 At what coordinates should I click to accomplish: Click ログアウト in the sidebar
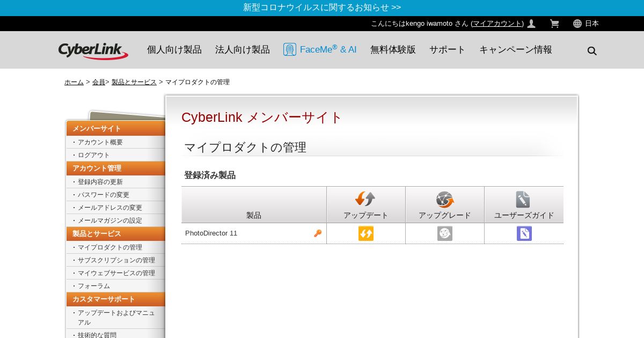tap(94, 155)
